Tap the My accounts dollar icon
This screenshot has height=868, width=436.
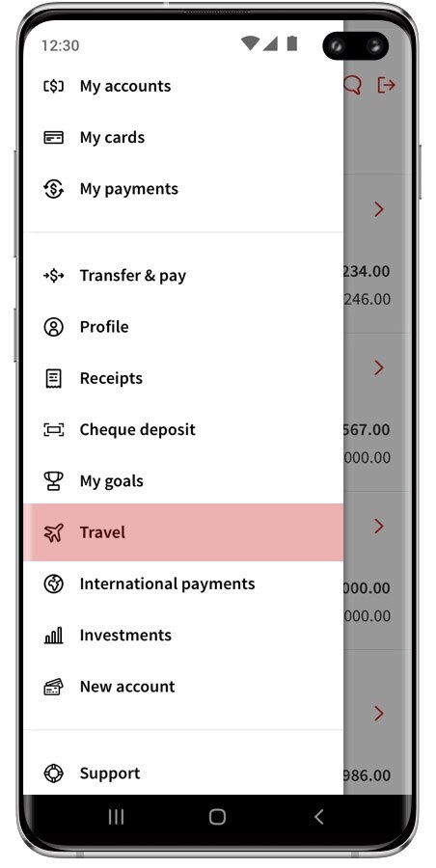point(54,87)
